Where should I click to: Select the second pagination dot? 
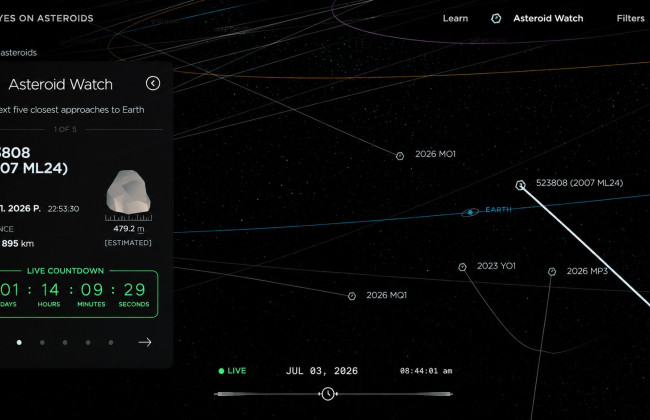pos(42,342)
